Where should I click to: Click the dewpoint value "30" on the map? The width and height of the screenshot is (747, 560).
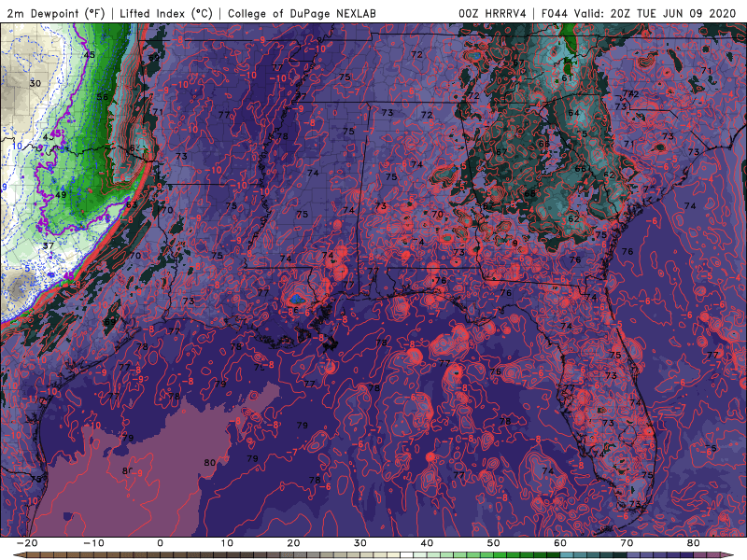[35, 83]
